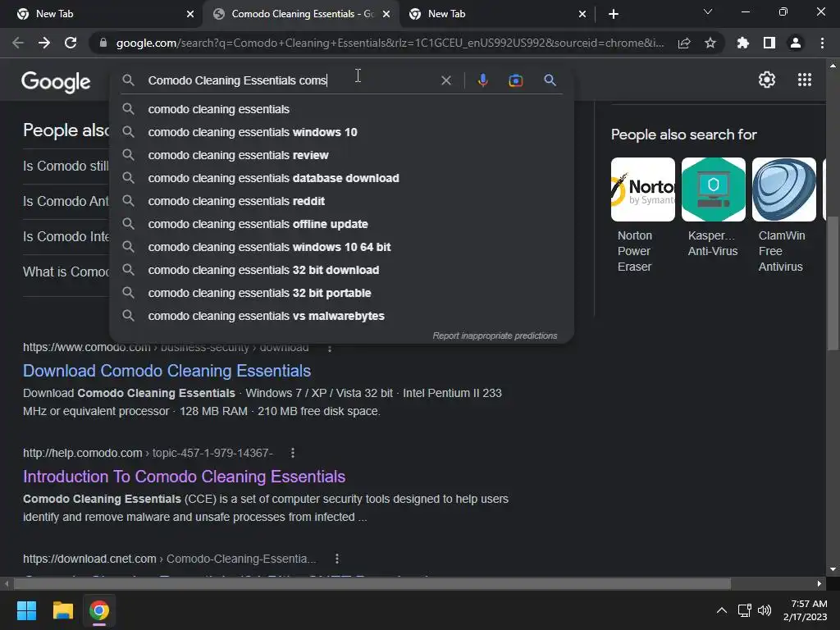Toggle the Chrome side panel icon
The height and width of the screenshot is (630, 840).
[x=769, y=43]
